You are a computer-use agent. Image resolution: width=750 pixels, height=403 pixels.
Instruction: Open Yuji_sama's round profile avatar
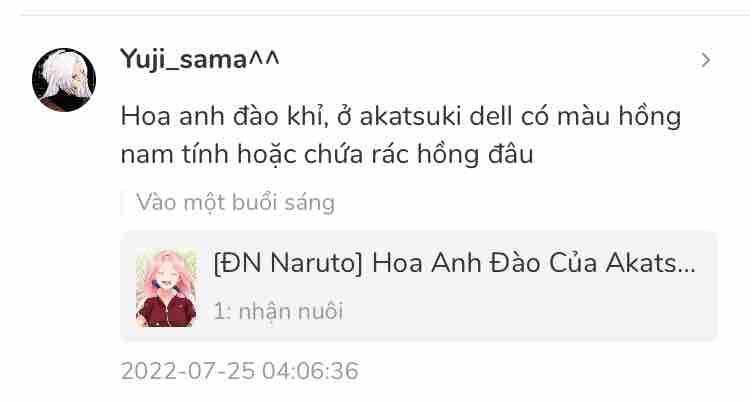pyautogui.click(x=64, y=80)
